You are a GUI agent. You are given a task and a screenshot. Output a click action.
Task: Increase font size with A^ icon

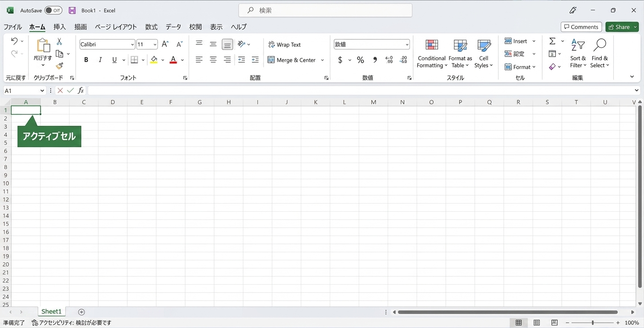[x=165, y=44]
